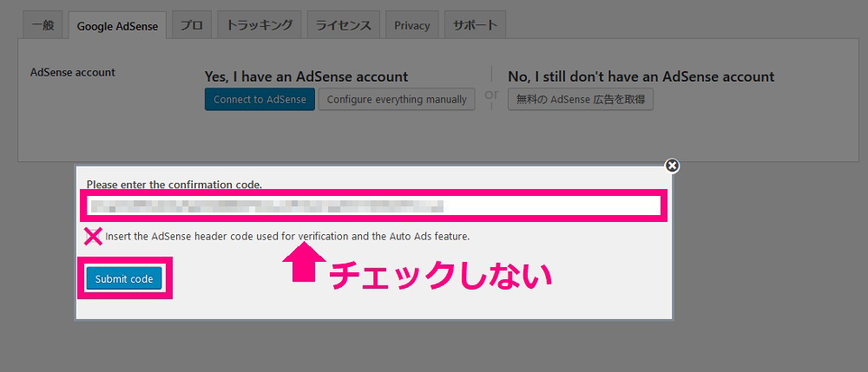This screenshot has width=868, height=372.
Task: Switch to the Privacy tab
Action: [411, 25]
